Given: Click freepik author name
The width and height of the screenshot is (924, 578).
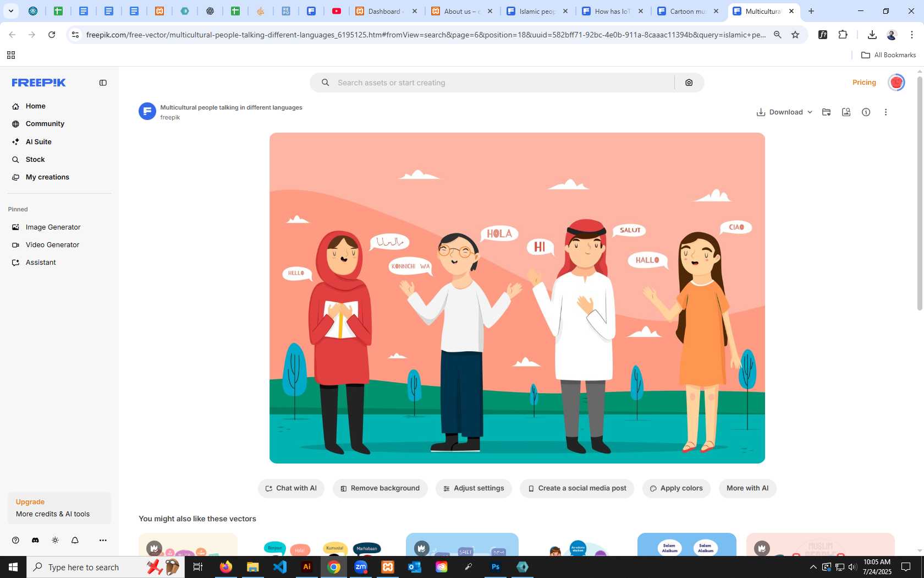Looking at the screenshot, I should coord(170,117).
